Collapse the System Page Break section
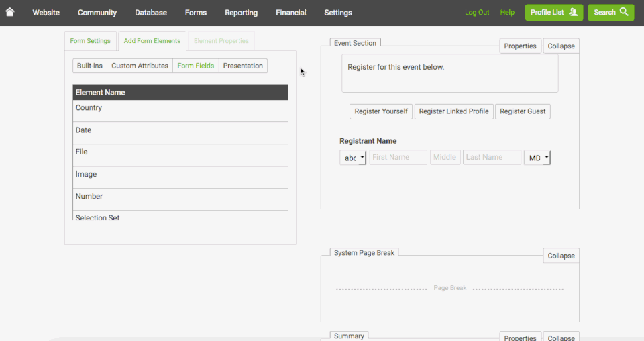The height and width of the screenshot is (341, 644). [x=561, y=256]
